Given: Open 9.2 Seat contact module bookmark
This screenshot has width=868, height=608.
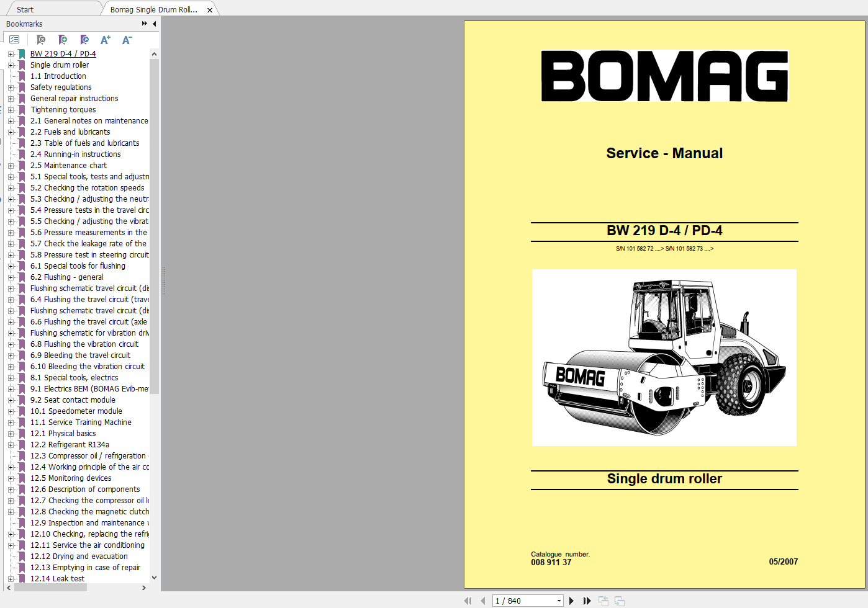Looking at the screenshot, I should pos(73,400).
